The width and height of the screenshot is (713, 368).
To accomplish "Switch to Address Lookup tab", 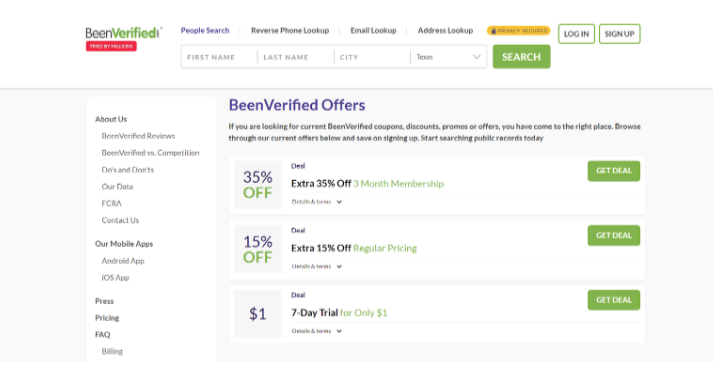I will pos(445,30).
